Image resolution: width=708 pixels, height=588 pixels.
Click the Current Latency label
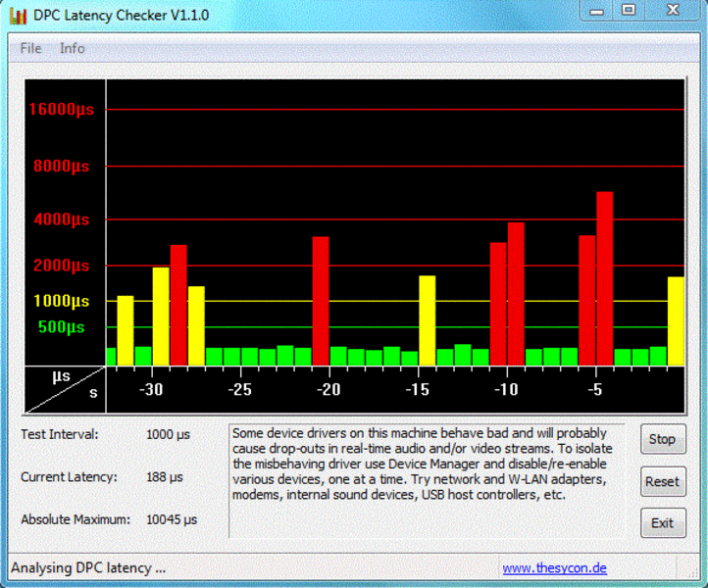[x=69, y=477]
